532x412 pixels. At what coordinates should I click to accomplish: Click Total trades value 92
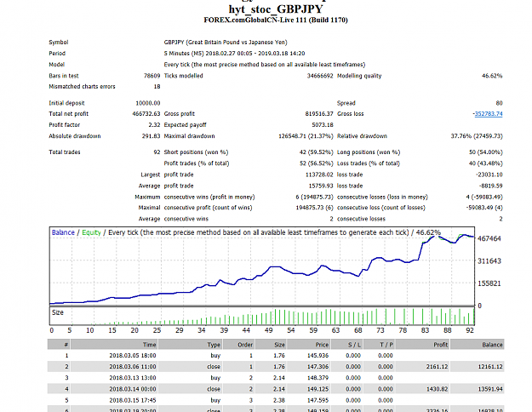click(157, 152)
